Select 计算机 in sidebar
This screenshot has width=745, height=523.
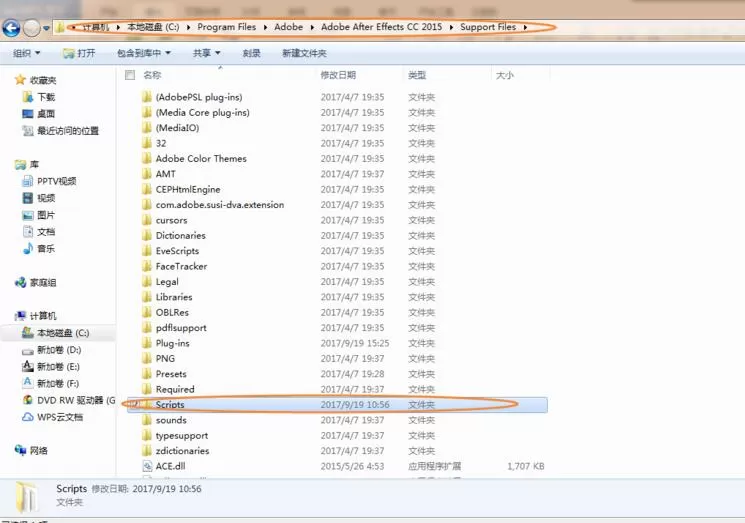coord(36,316)
